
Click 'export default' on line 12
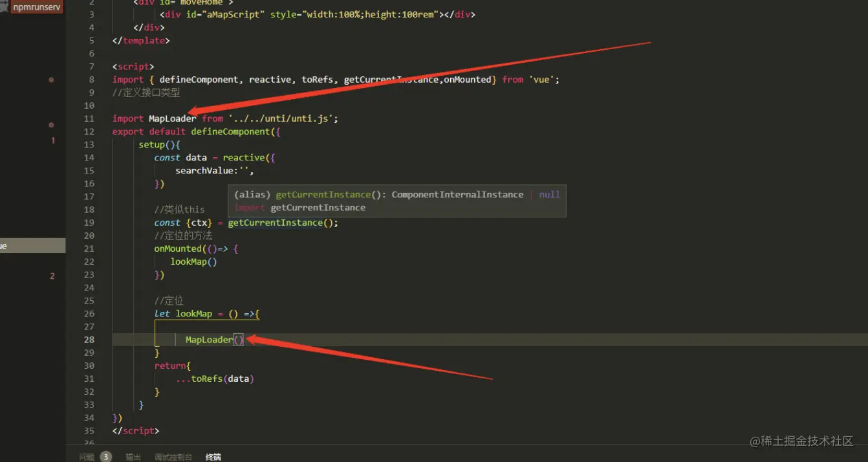(x=149, y=131)
